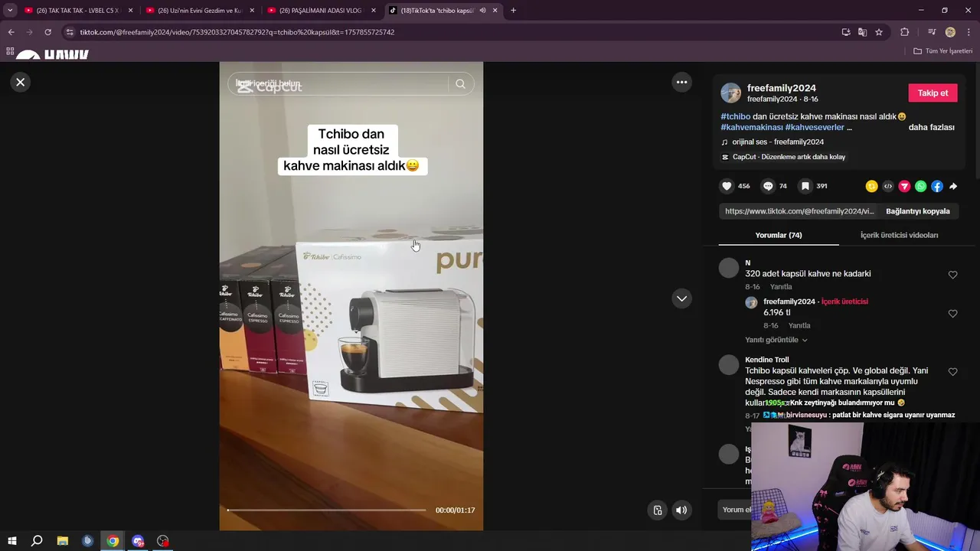Open orijinal ses - freefamily2024 sound

click(x=778, y=142)
